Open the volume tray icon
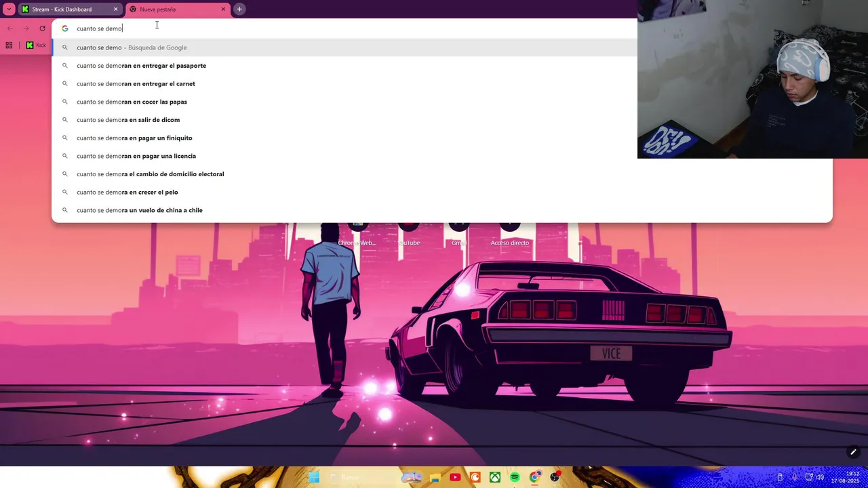The image size is (868, 488). click(820, 477)
